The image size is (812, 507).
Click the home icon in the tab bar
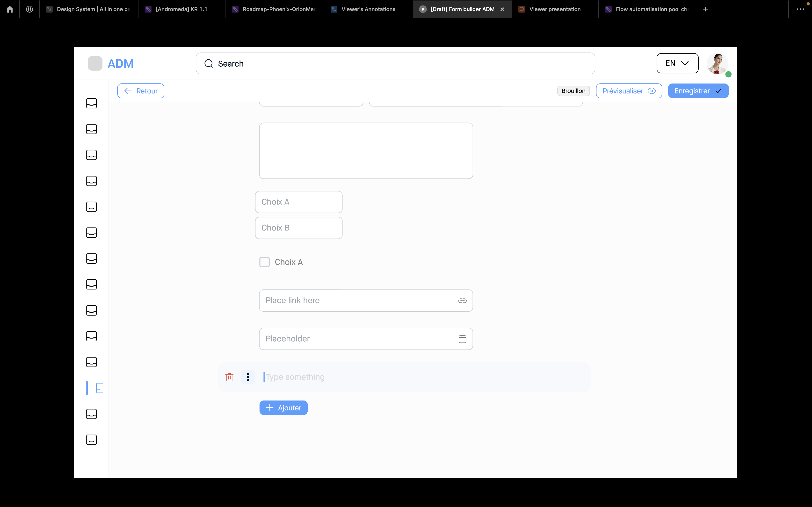point(10,9)
